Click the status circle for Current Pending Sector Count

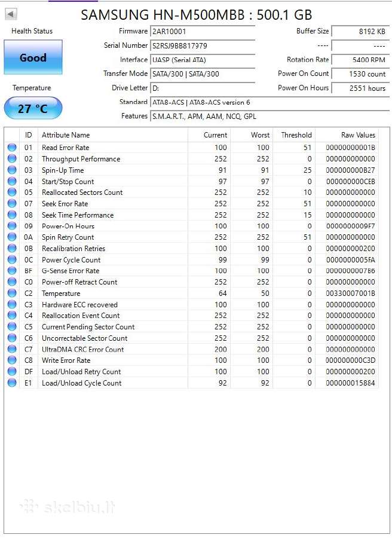(12, 326)
